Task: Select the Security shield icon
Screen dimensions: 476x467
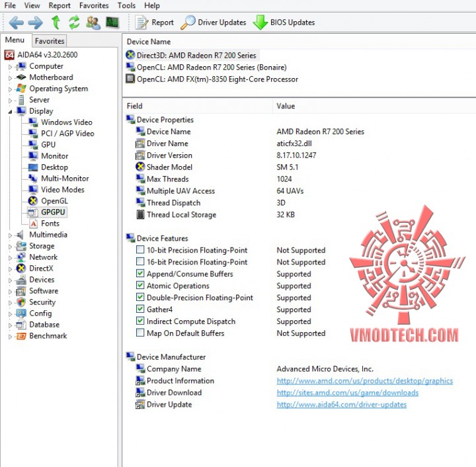Action: pos(21,302)
